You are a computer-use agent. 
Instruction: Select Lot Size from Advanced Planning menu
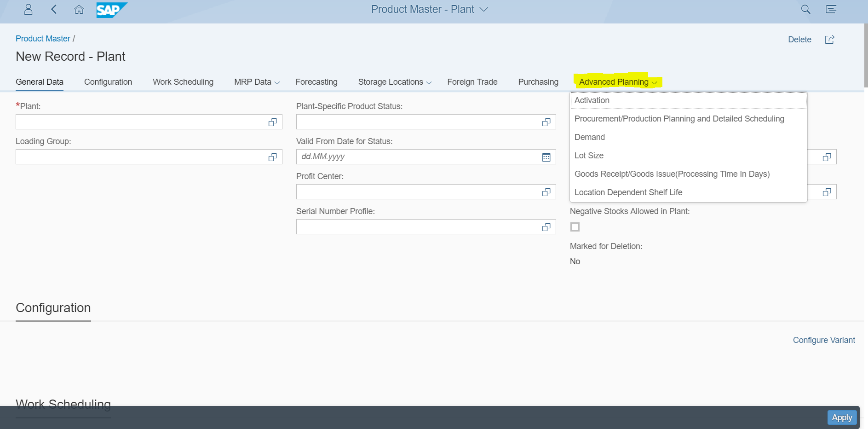[589, 156]
